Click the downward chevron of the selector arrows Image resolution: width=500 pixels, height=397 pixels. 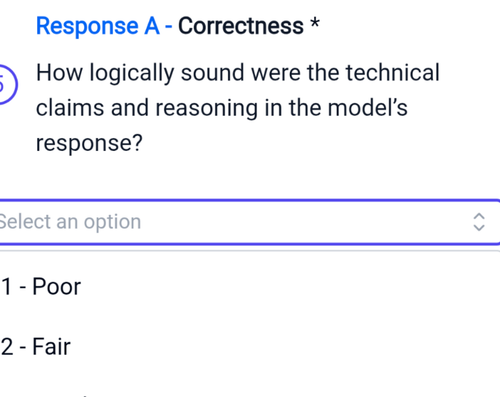click(x=479, y=228)
